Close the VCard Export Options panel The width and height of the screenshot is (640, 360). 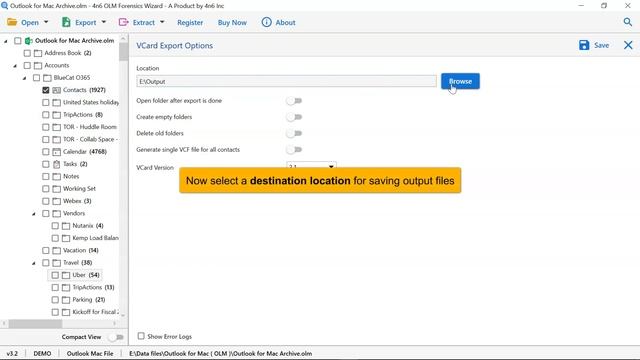628,45
